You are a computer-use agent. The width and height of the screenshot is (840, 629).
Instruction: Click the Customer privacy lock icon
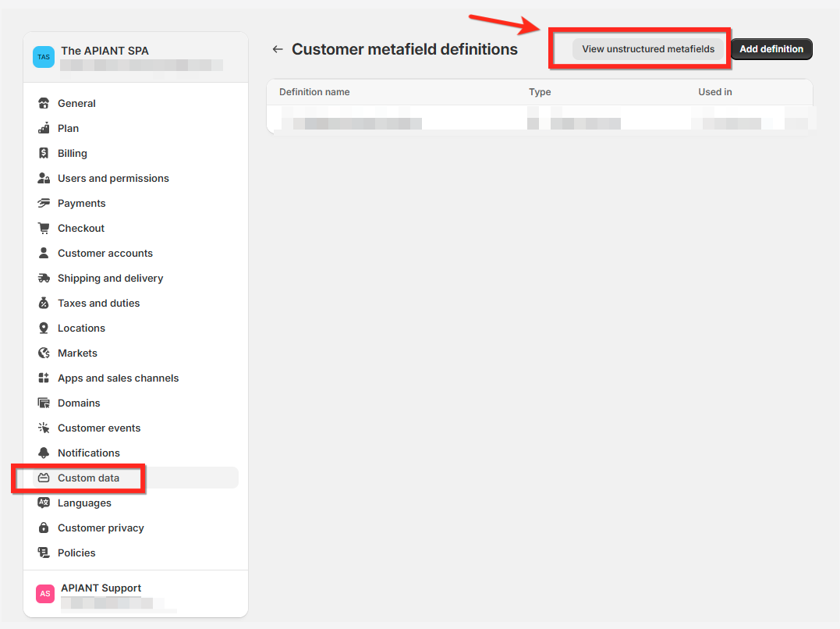point(44,528)
